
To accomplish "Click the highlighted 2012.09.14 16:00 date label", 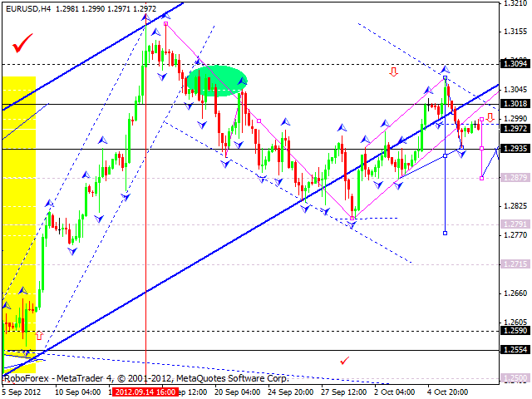I will click(x=145, y=392).
